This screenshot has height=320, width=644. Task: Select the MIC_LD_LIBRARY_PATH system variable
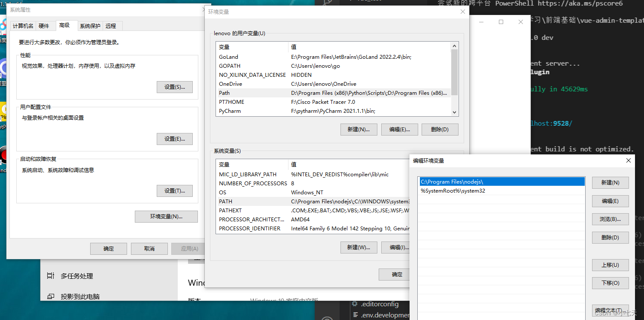(x=313, y=174)
